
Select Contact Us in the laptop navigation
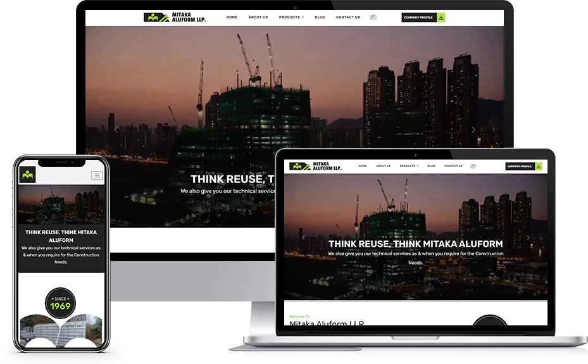(453, 166)
